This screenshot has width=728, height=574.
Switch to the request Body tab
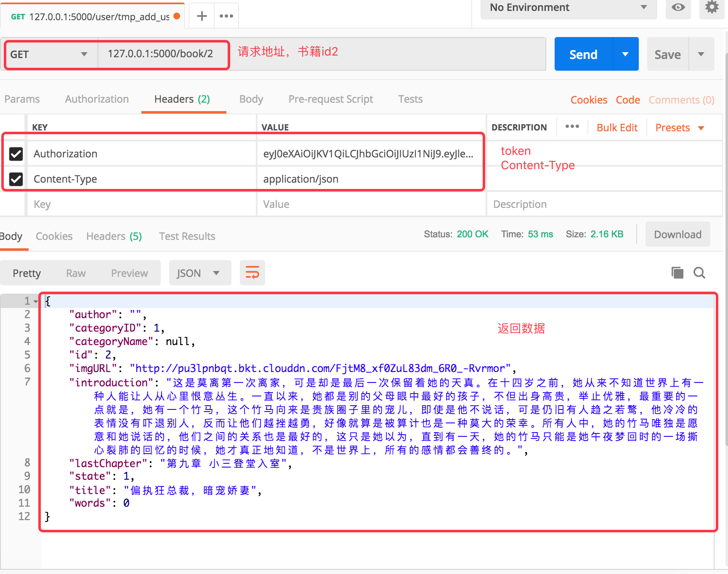point(251,99)
